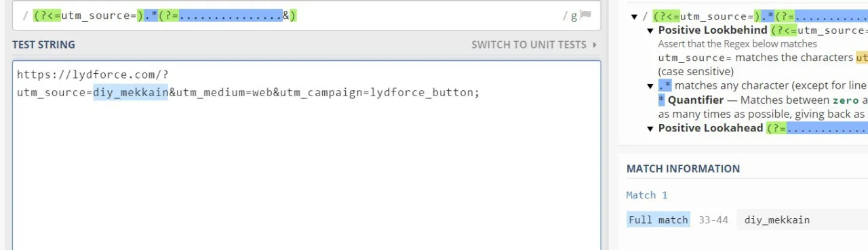This screenshot has width=868, height=250.
Task: Collapse the .* token explanation
Action: 650,86
